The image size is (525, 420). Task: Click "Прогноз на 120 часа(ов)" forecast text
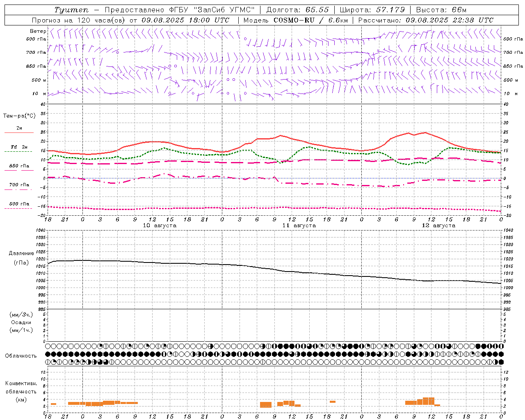click(79, 20)
